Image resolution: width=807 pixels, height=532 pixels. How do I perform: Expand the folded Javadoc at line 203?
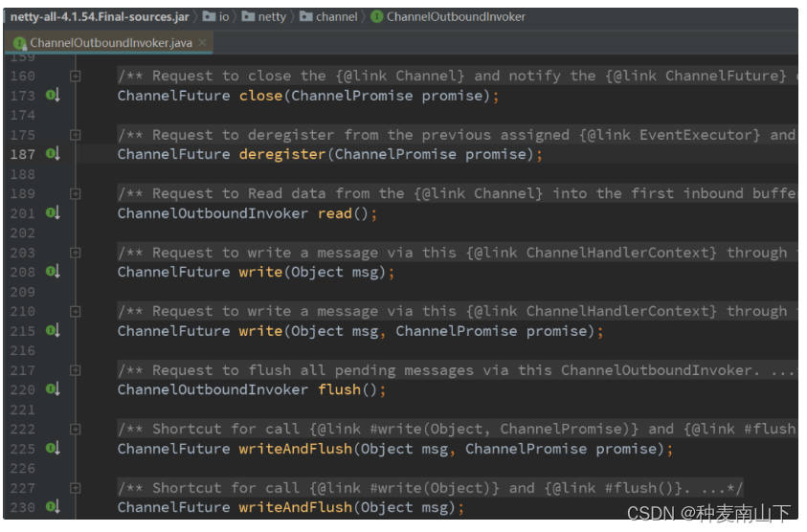[x=75, y=253]
